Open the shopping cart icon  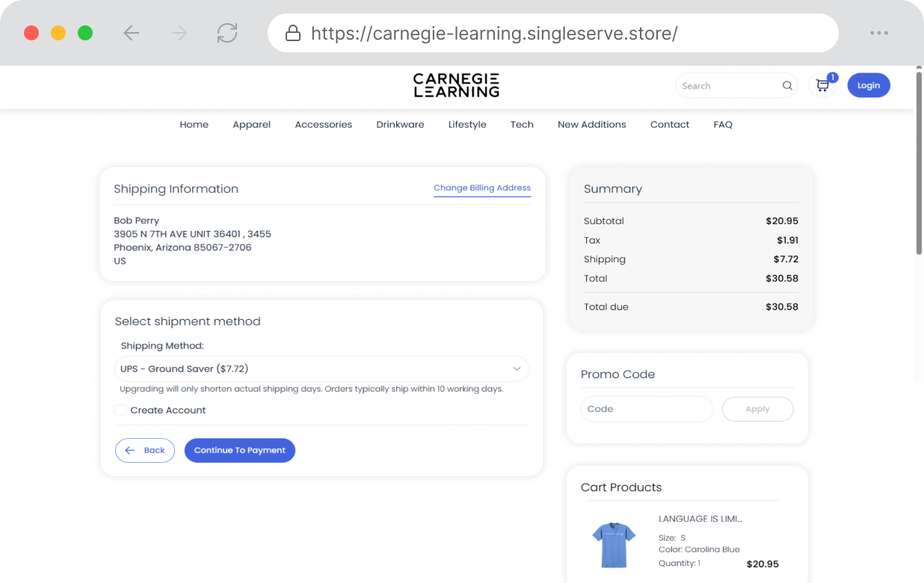pos(822,86)
